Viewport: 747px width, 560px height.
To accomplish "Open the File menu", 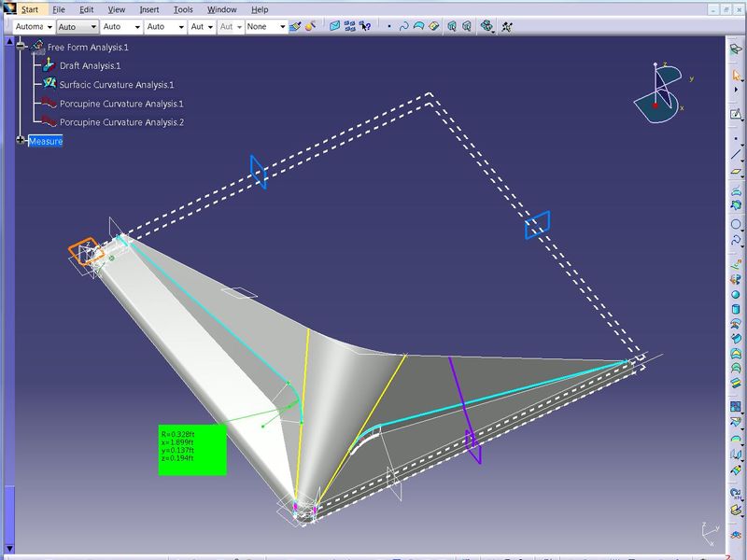I will (59, 9).
